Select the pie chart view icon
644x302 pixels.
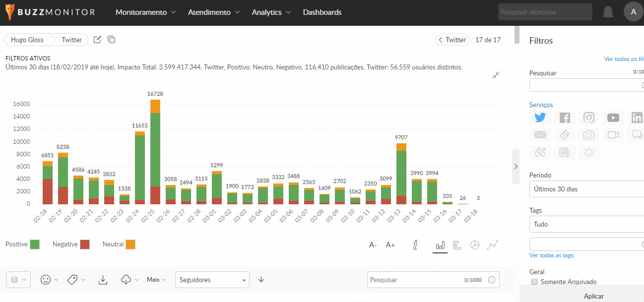click(x=475, y=245)
